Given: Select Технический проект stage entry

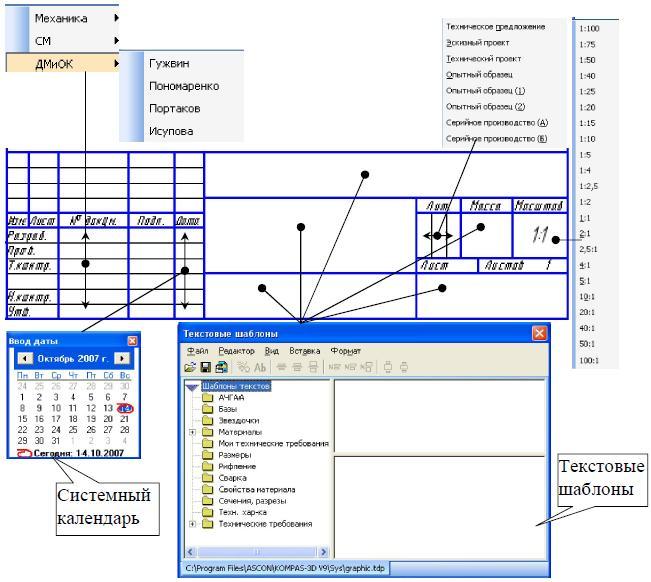Looking at the screenshot, I should [483, 59].
